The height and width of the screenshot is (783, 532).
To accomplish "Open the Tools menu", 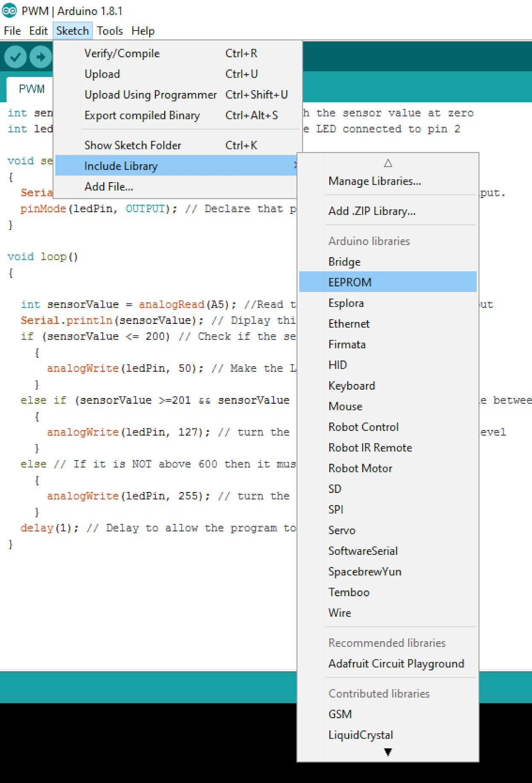I will pyautogui.click(x=110, y=31).
